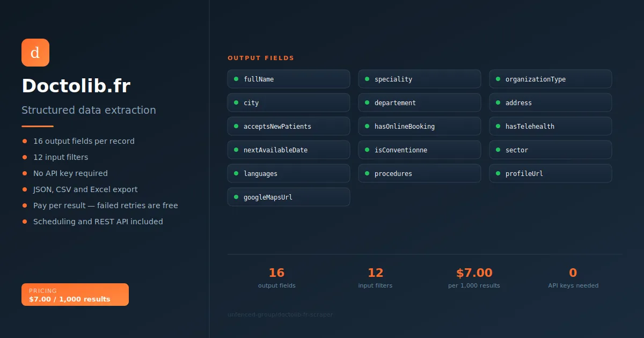The image size is (644, 338).
Task: Click the speciality output field chip
Action: tap(420, 79)
